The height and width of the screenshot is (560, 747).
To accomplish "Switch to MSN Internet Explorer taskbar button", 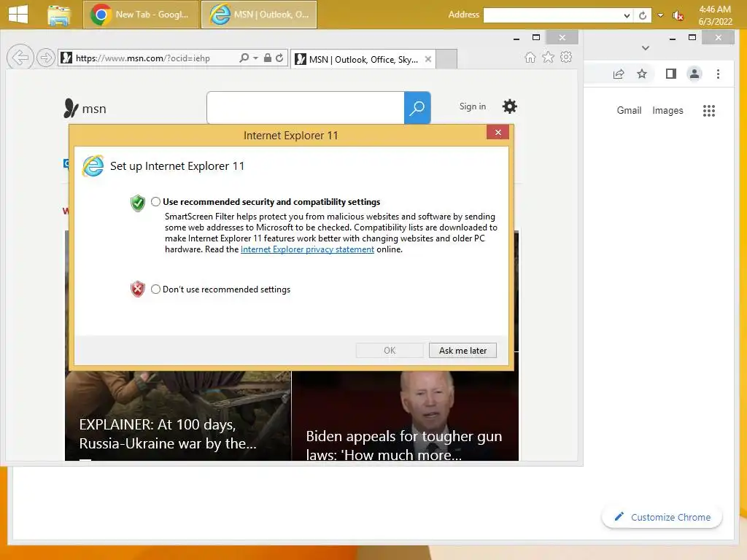I will (x=259, y=15).
